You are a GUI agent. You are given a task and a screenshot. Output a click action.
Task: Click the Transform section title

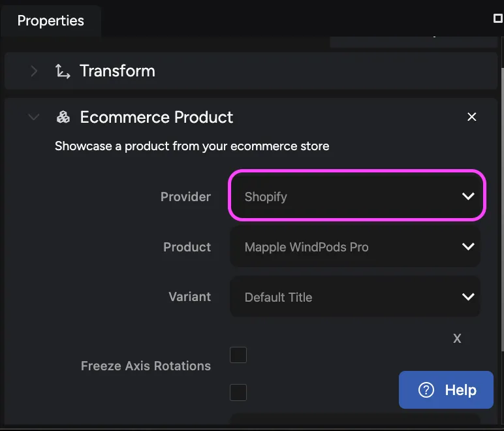pyautogui.click(x=118, y=71)
